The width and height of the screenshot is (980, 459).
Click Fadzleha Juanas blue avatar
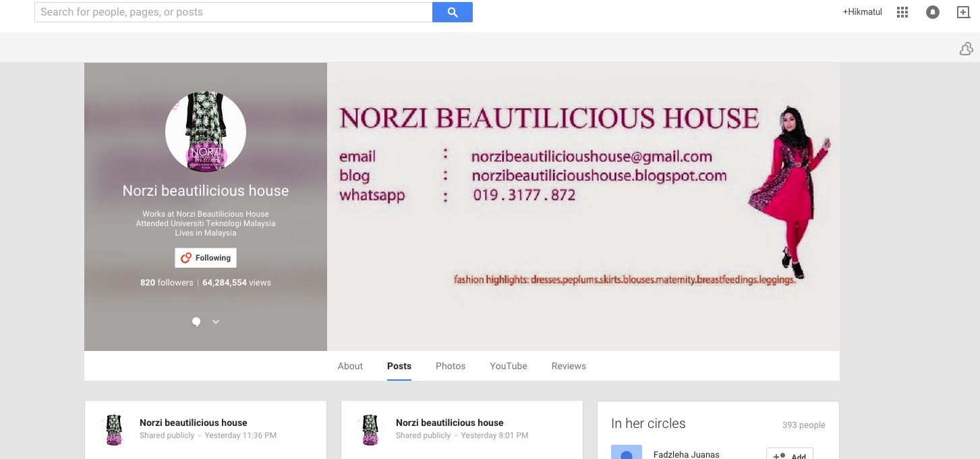(627, 452)
